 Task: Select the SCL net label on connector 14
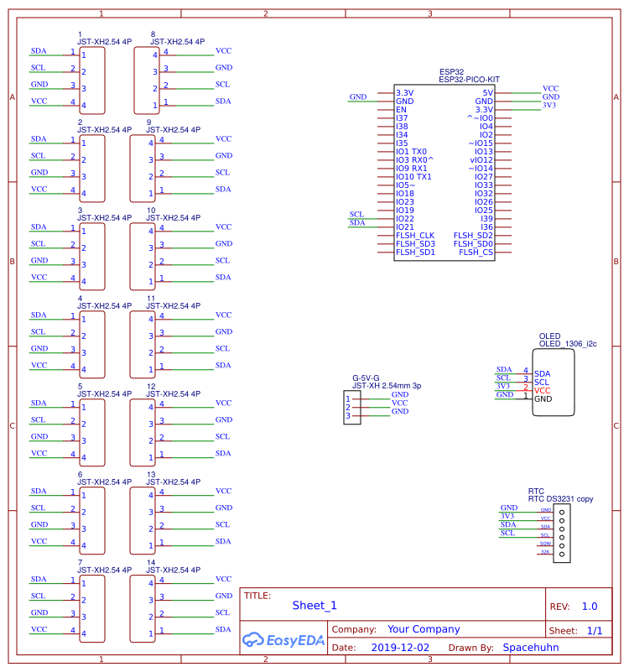tap(222, 612)
